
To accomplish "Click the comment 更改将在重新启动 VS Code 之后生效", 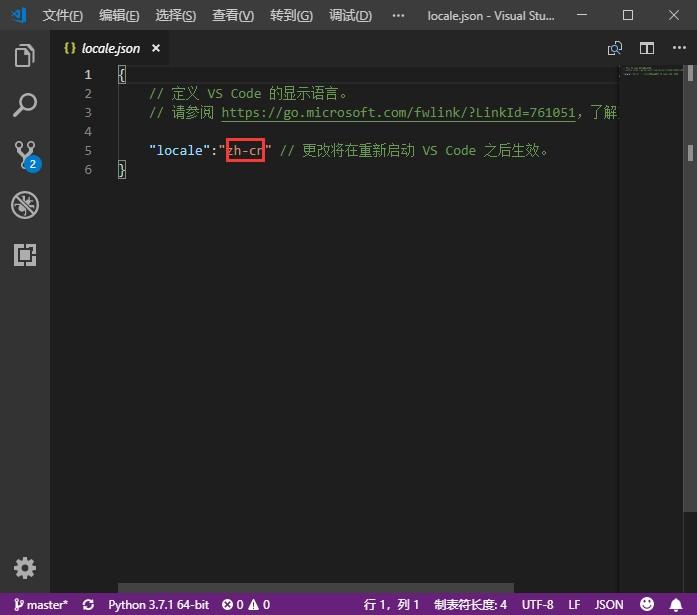I will point(415,151).
